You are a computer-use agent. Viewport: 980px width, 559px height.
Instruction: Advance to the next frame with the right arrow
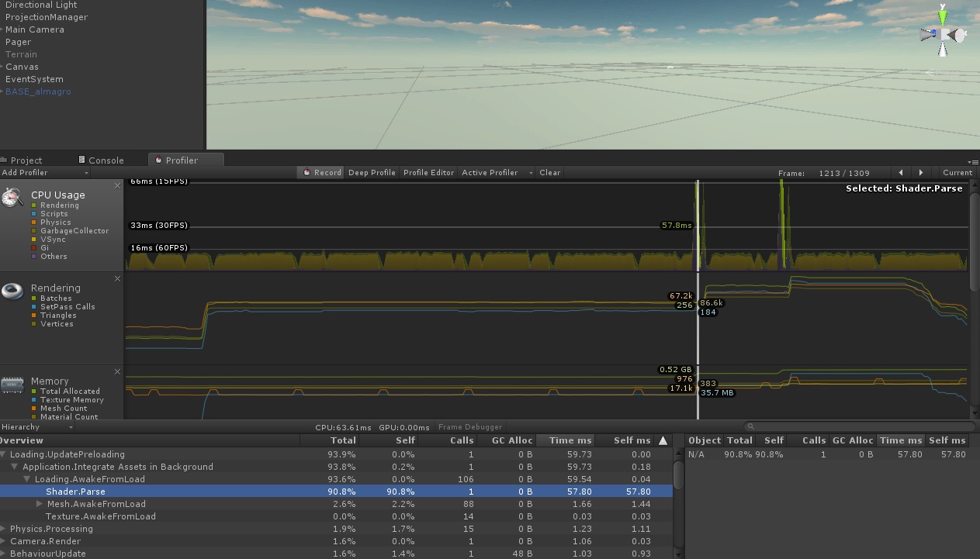coord(921,173)
